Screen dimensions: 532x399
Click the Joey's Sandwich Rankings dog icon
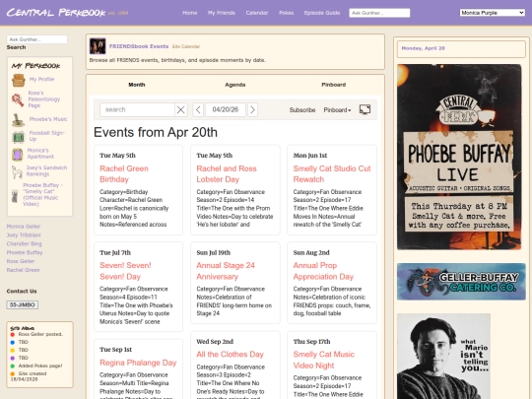[x=17, y=172]
